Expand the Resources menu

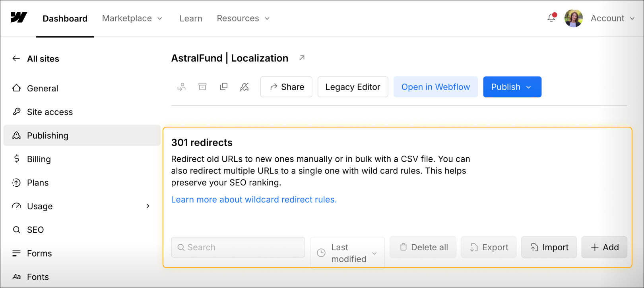coord(243,18)
